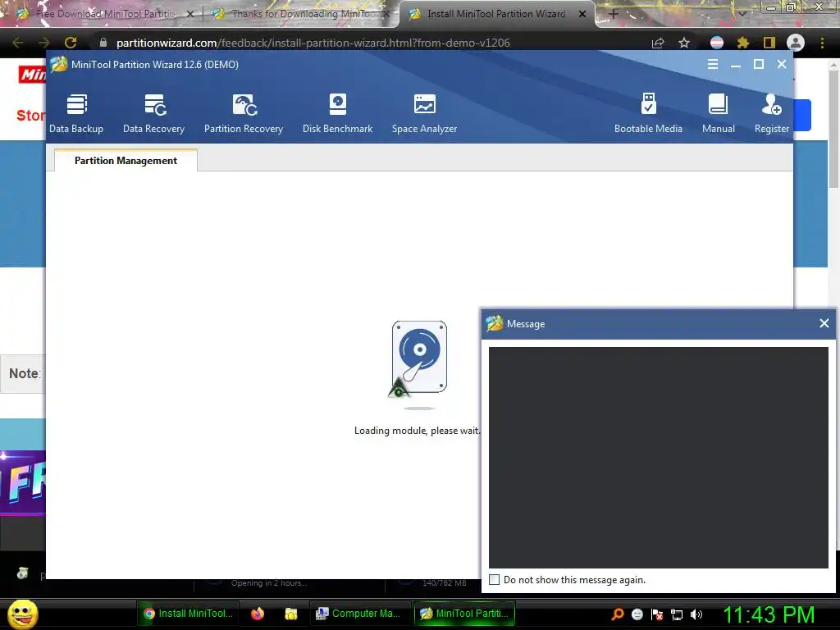Screen dimensions: 840x630
Task: Open the Manual
Action: point(719,113)
